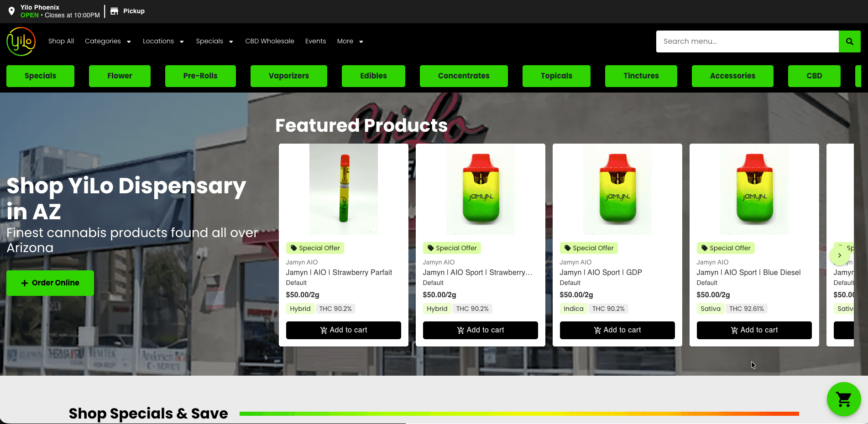868x424 pixels.
Task: Select the green Specials category button
Action: click(x=40, y=76)
